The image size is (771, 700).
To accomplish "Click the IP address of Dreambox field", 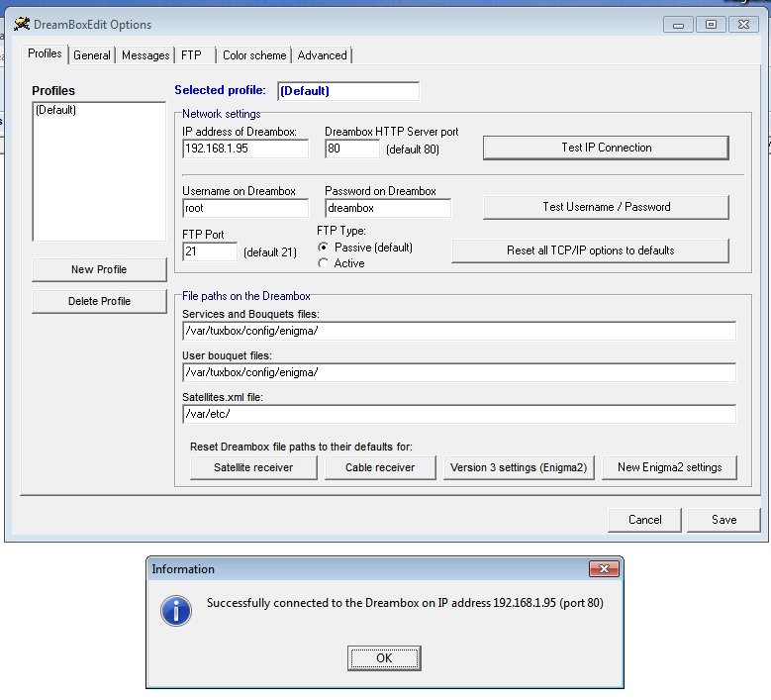I will 245,149.
